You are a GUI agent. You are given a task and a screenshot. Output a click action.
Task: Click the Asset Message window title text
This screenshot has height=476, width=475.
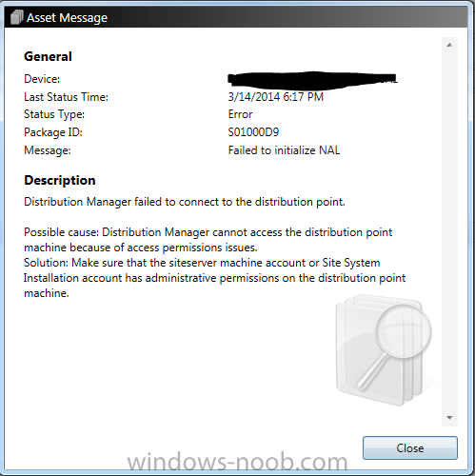(x=67, y=18)
